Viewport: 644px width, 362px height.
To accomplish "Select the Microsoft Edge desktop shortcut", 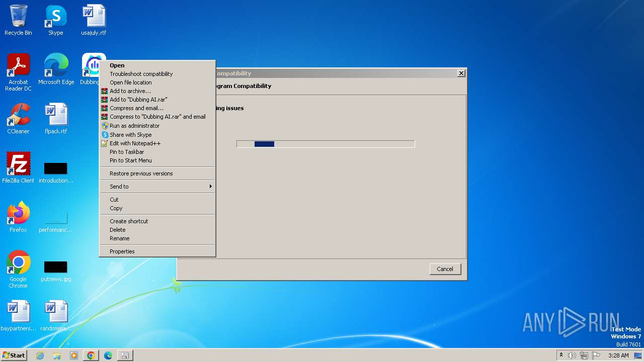I will point(56,69).
